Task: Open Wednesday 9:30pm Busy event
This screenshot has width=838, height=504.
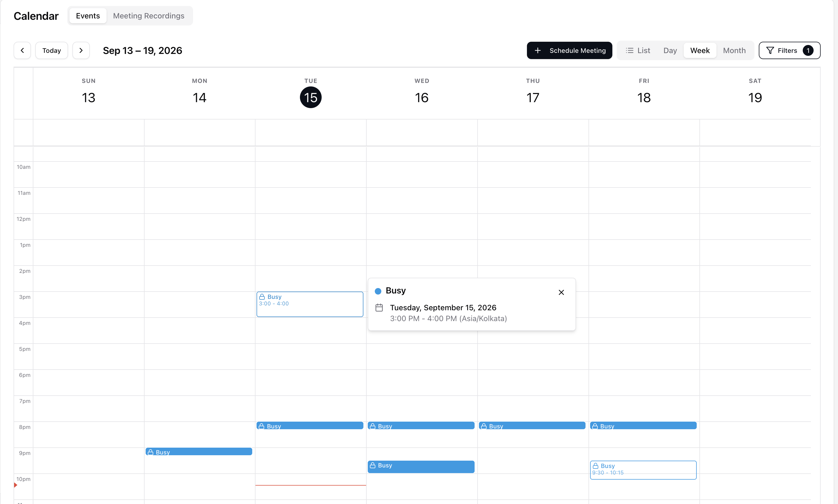Action: point(421,466)
